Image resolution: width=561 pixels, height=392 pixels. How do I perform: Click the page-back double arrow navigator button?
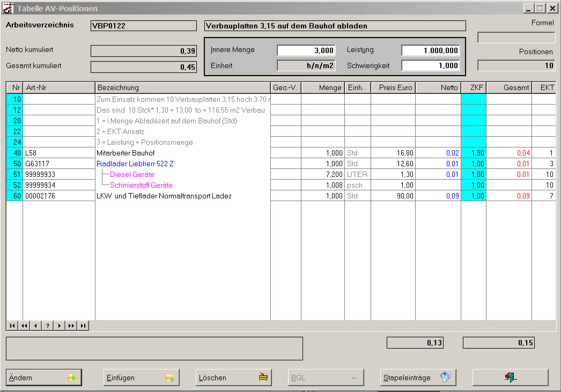click(24, 326)
